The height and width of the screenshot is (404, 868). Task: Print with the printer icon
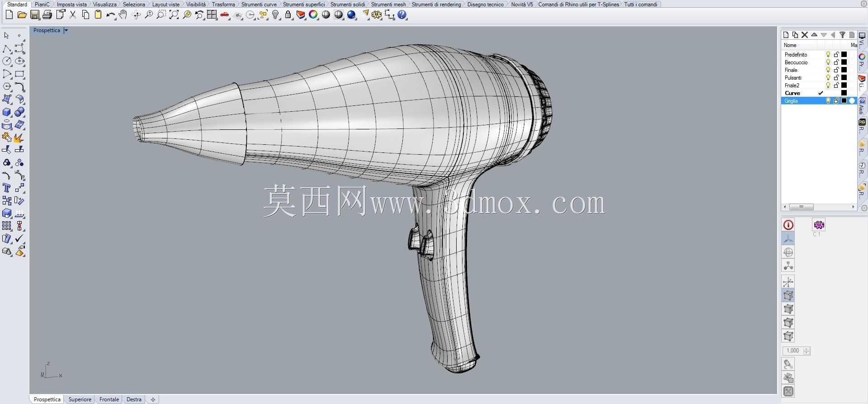[47, 15]
